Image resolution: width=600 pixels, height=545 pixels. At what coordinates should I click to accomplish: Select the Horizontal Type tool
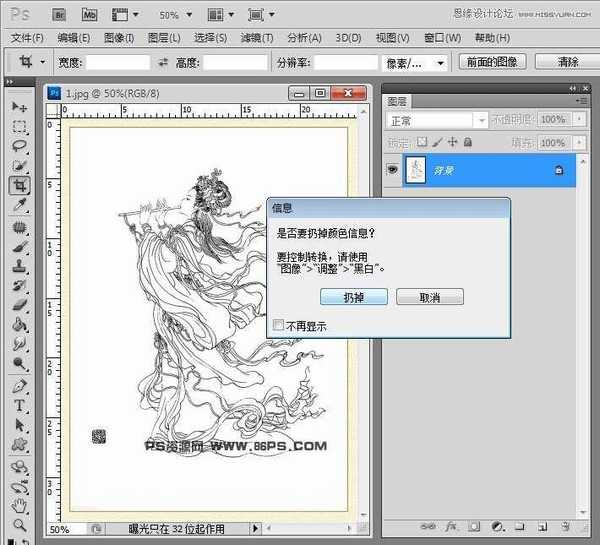tap(19, 405)
